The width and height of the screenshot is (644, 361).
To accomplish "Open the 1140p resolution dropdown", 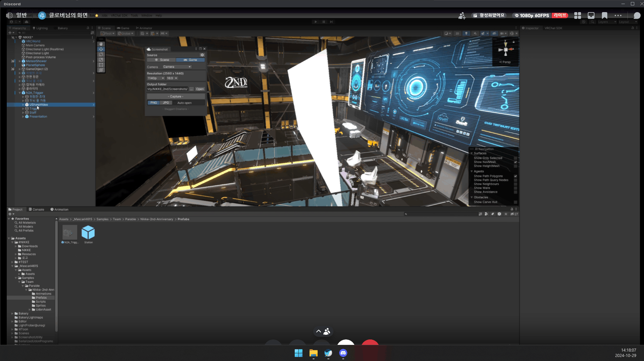I will tap(156, 78).
